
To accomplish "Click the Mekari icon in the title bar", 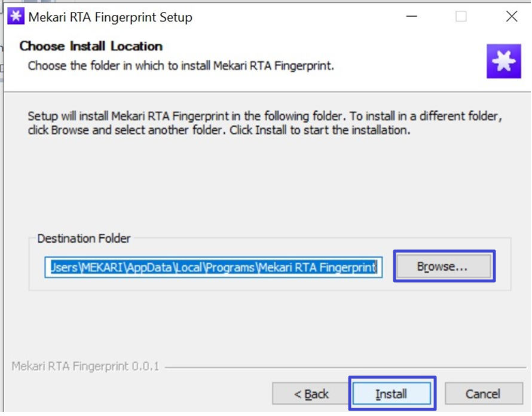I will (x=16, y=16).
